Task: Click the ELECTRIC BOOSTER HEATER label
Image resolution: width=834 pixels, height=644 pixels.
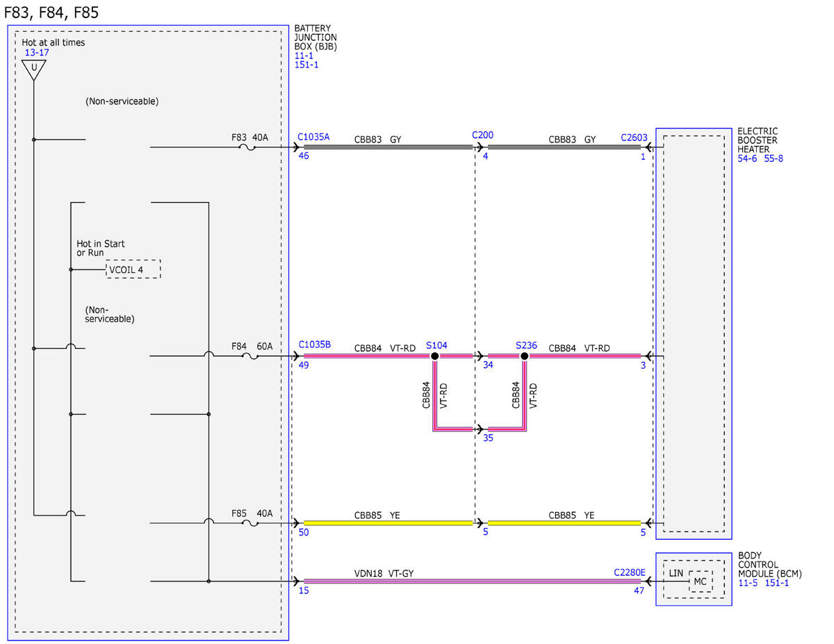Action: pyautogui.click(x=758, y=140)
